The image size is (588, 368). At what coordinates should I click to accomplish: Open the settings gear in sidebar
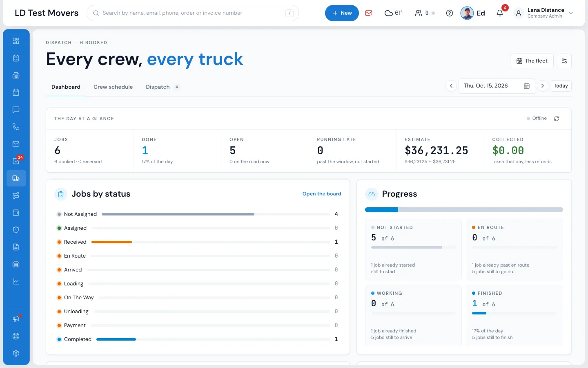(x=16, y=353)
